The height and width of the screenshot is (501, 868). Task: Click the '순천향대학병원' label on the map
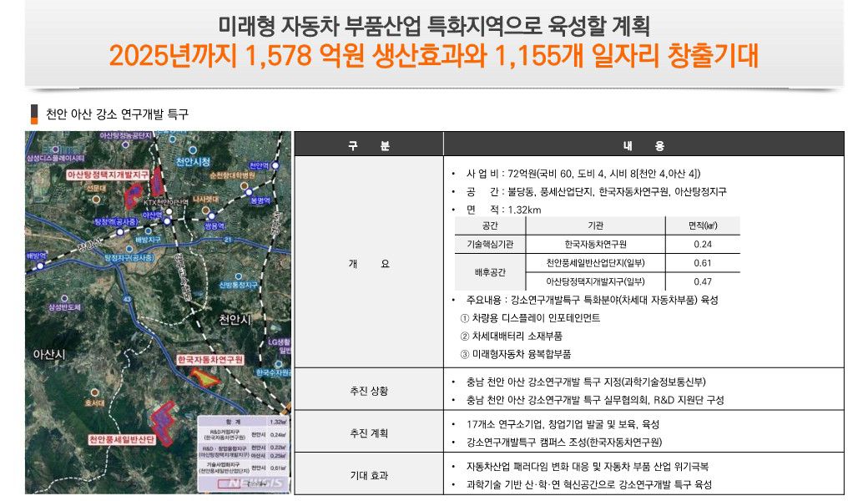coord(233,175)
